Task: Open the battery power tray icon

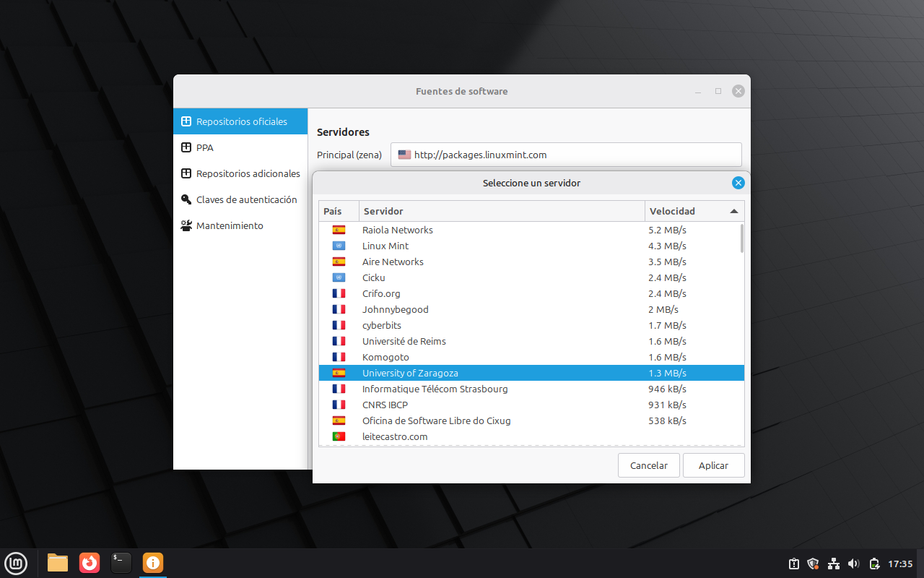Action: pos(874,564)
